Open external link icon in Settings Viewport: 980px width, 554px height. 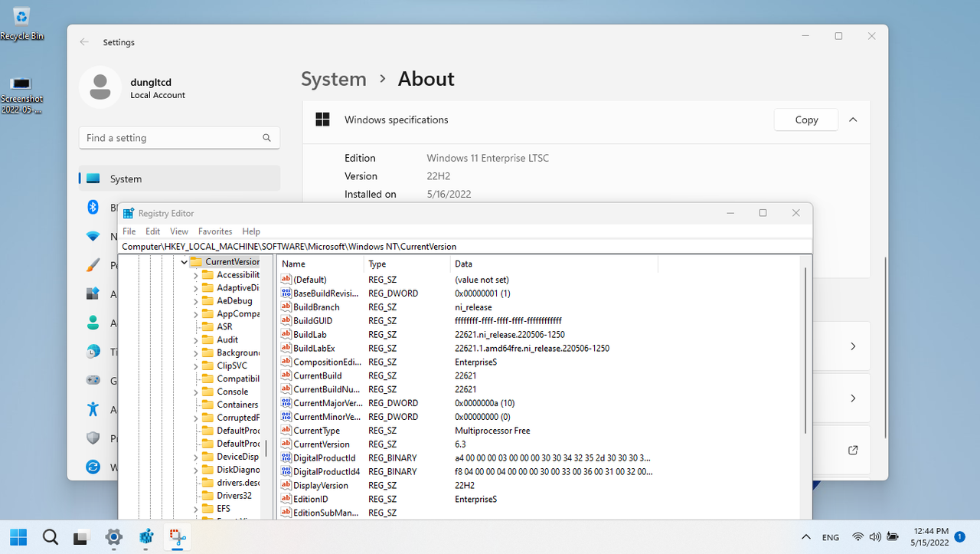click(853, 451)
